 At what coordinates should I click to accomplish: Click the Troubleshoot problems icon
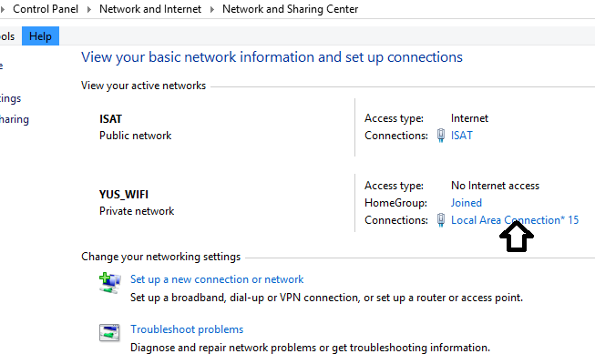110,333
